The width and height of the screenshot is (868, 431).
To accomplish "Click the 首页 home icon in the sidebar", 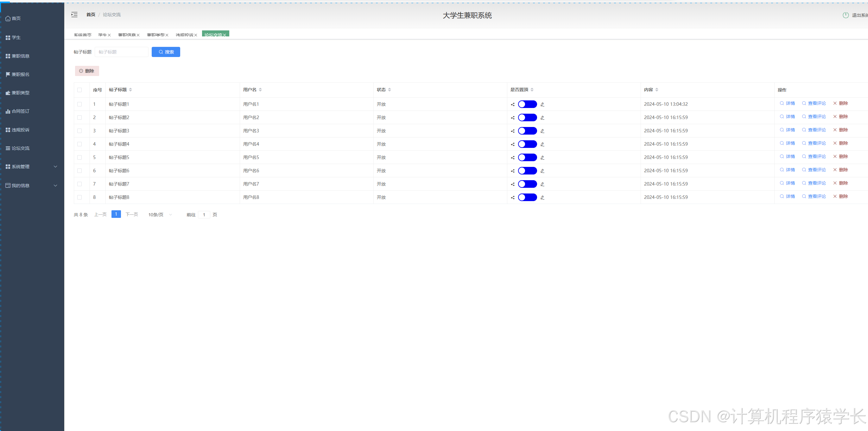I will coord(8,19).
